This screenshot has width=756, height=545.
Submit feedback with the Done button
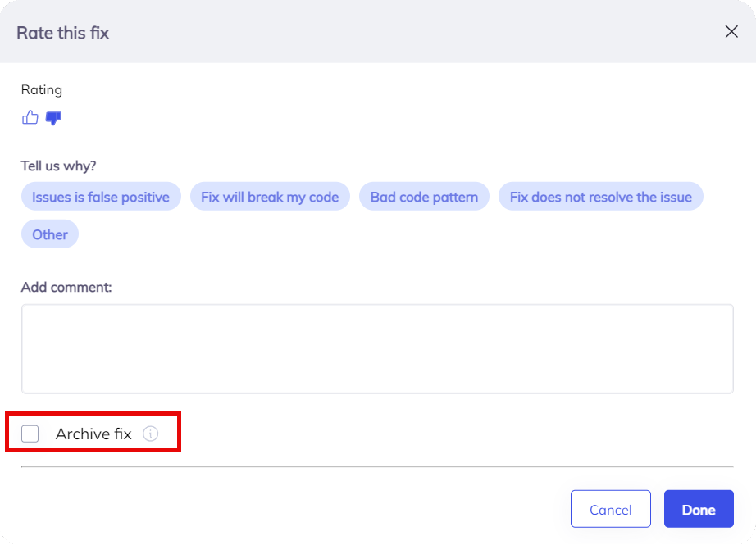699,510
